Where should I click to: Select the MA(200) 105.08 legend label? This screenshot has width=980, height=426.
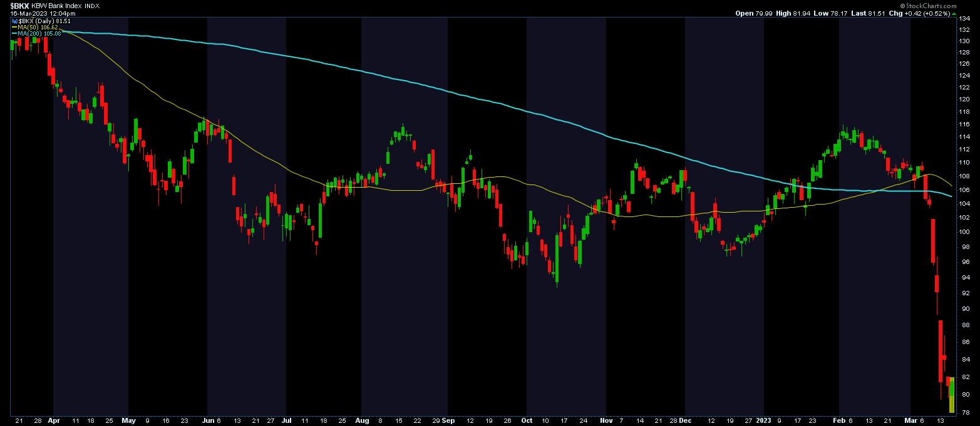coord(40,33)
